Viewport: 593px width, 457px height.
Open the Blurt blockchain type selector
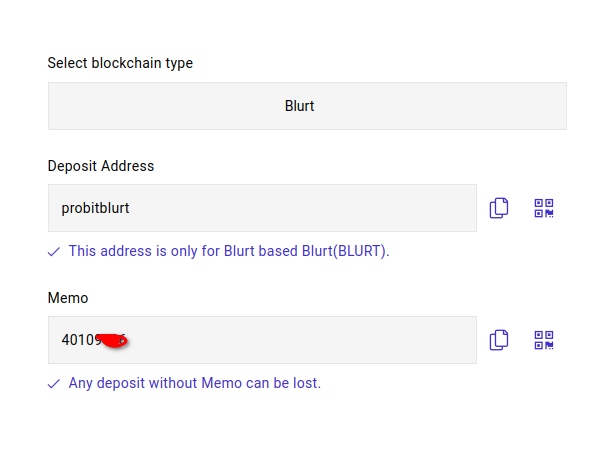[x=307, y=106]
